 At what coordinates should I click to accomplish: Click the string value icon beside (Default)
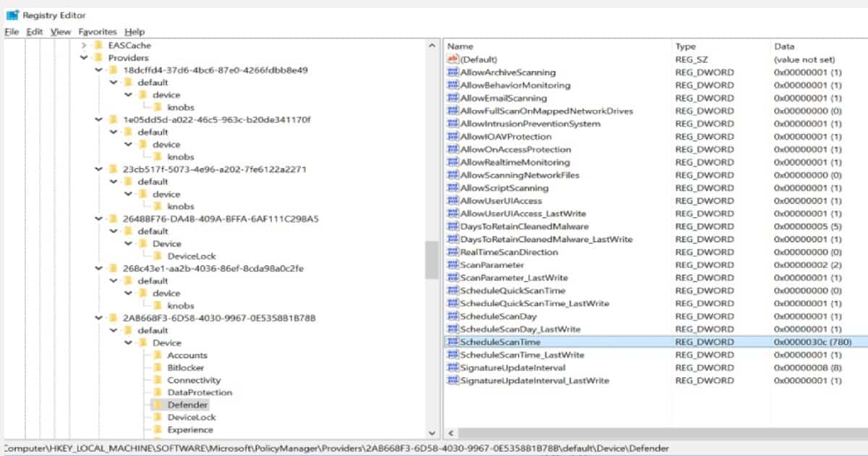tap(454, 59)
